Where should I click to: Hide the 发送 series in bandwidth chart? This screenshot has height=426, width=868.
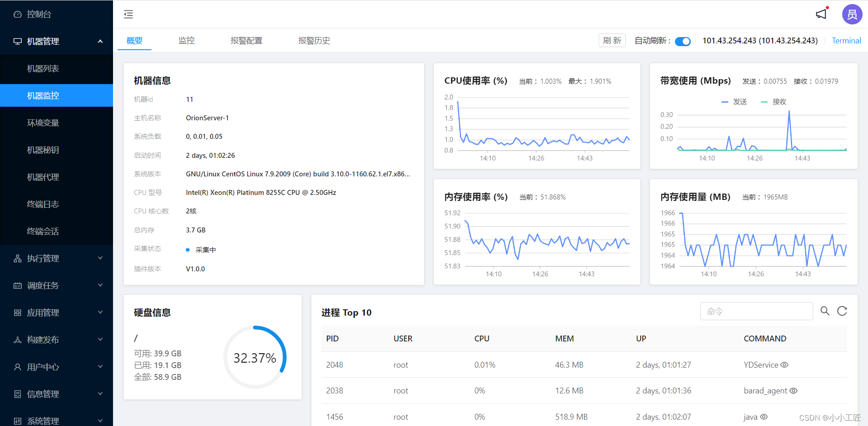click(735, 101)
